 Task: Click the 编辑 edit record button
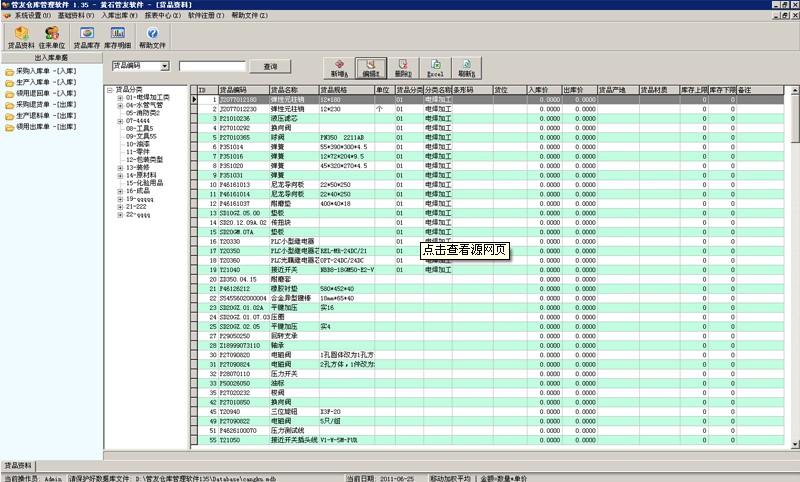(x=371, y=68)
